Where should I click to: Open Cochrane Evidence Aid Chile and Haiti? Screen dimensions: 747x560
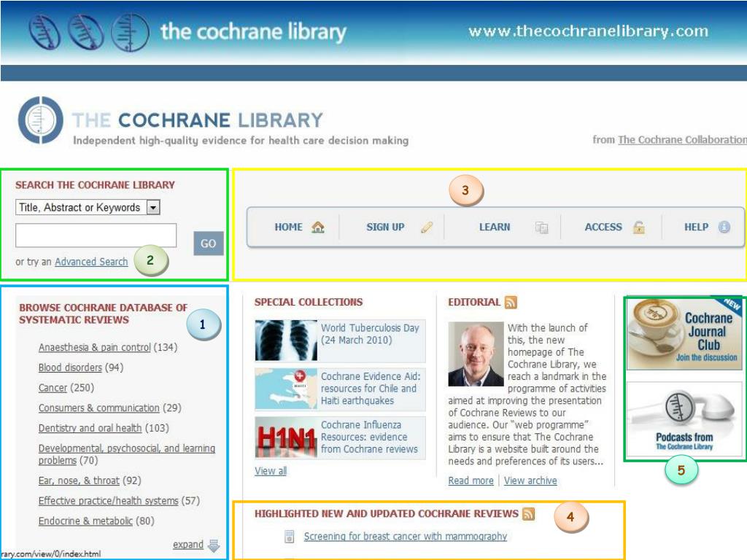371,389
